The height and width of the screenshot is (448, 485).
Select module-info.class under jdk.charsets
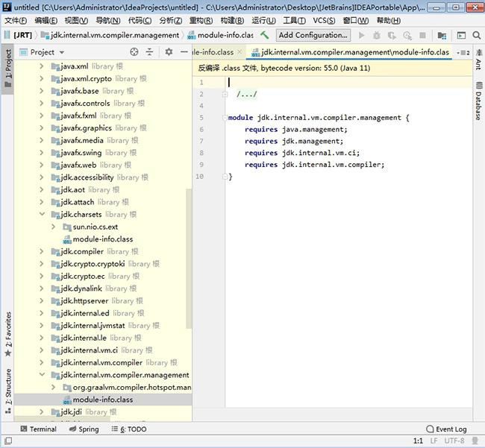[103, 239]
